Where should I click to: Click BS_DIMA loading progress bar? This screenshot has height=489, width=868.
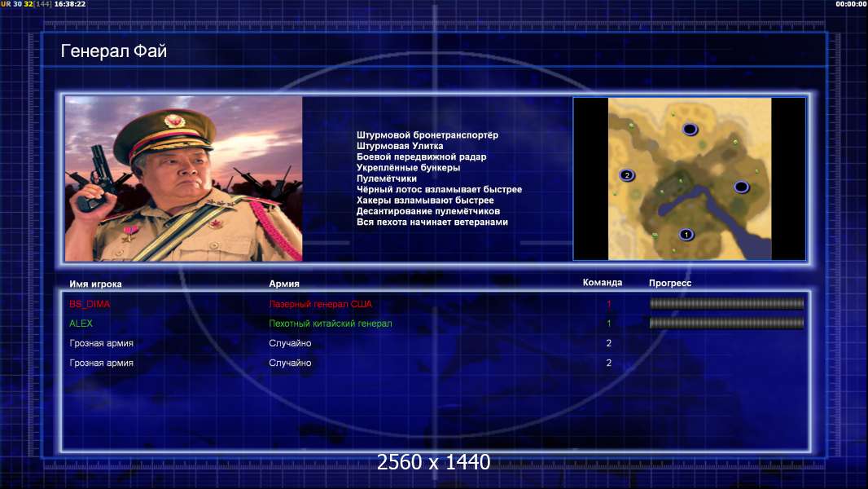pos(726,303)
